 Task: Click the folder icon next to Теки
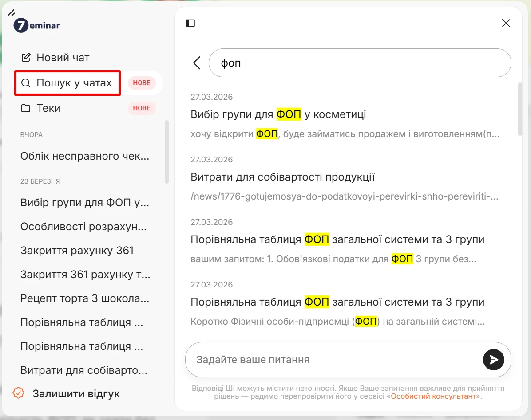pyautogui.click(x=26, y=108)
